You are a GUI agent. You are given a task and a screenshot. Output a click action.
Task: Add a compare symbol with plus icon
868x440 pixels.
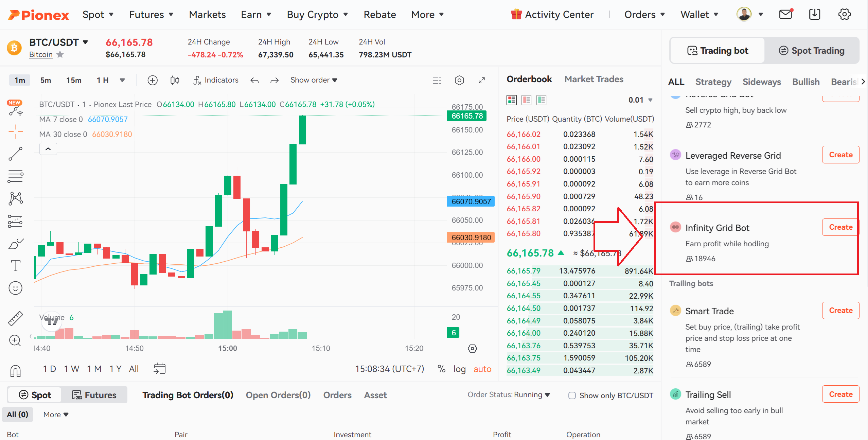click(153, 80)
